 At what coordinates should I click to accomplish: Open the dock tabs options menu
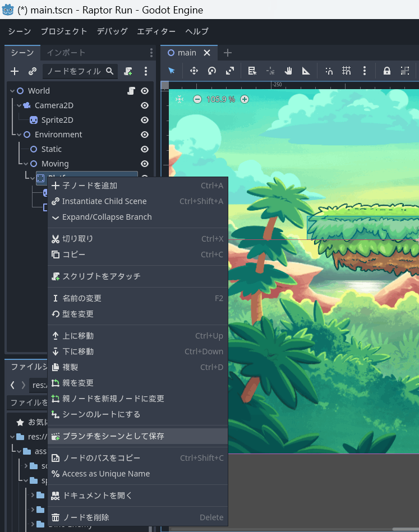[x=151, y=53]
